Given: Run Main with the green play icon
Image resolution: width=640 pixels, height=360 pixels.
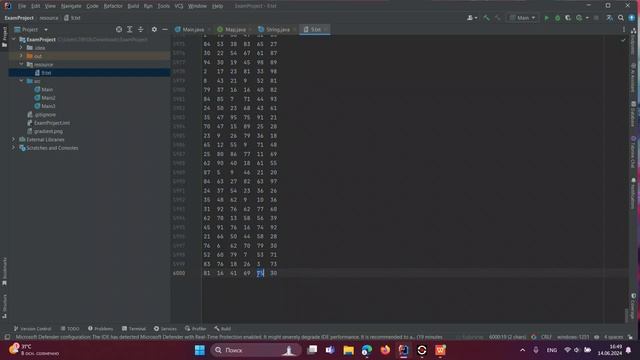Looking at the screenshot, I should click(547, 18).
